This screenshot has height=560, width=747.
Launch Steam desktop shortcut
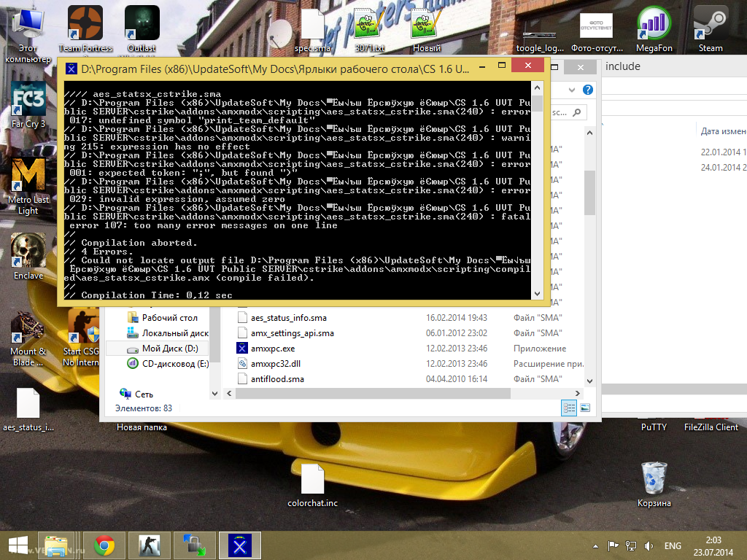(711, 28)
